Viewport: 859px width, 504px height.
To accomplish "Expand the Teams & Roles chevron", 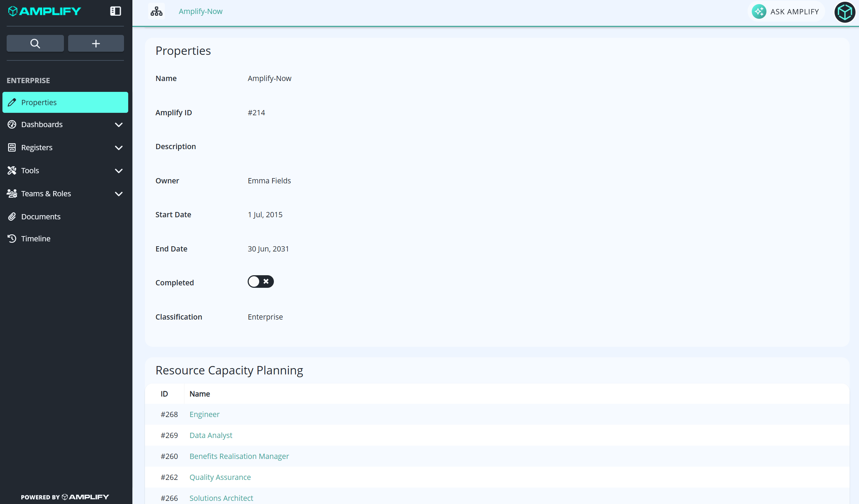I will [119, 194].
